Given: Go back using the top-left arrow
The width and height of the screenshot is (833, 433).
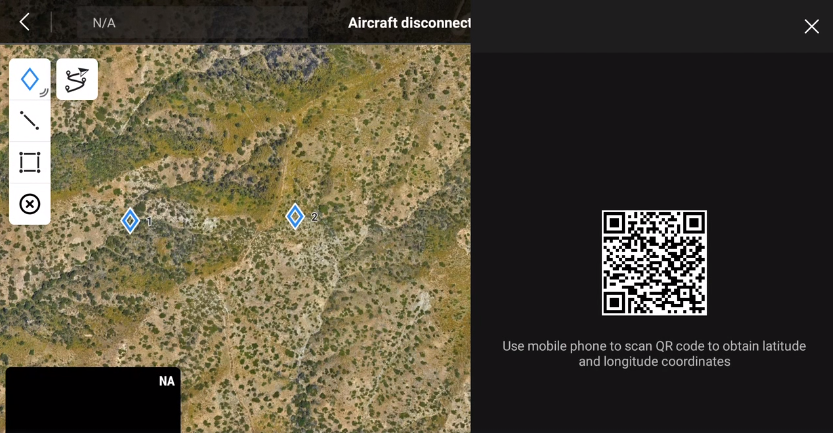Looking at the screenshot, I should point(24,22).
